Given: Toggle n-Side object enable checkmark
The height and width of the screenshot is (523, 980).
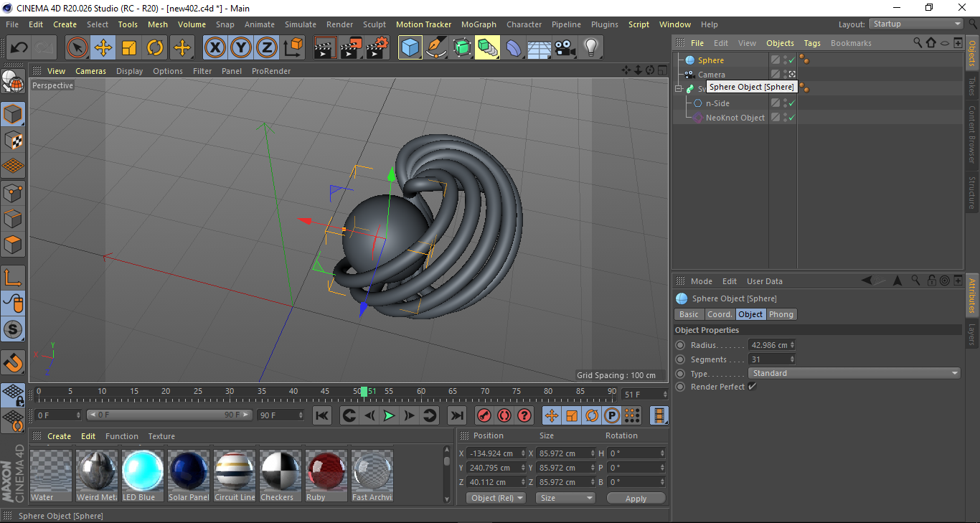Looking at the screenshot, I should click(x=791, y=103).
